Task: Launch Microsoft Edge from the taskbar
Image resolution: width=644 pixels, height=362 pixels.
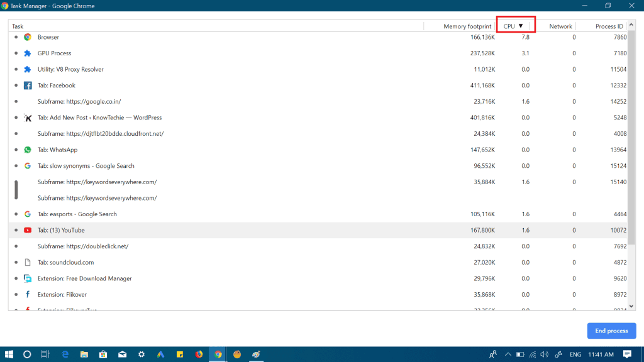Action: click(65, 354)
